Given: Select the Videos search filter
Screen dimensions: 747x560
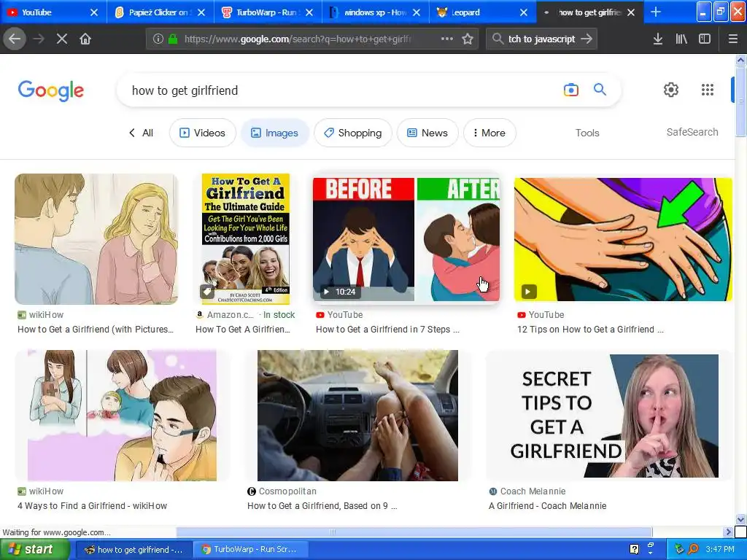Looking at the screenshot, I should tap(203, 133).
